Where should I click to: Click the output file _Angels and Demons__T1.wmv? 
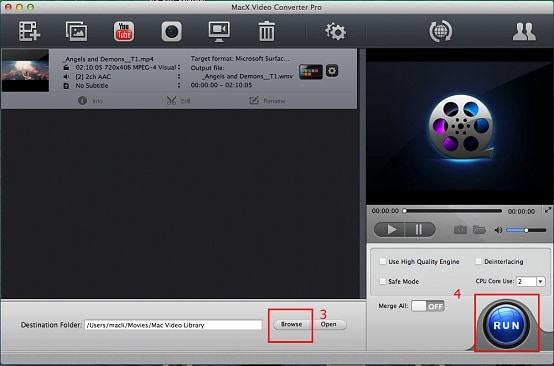pyautogui.click(x=247, y=76)
